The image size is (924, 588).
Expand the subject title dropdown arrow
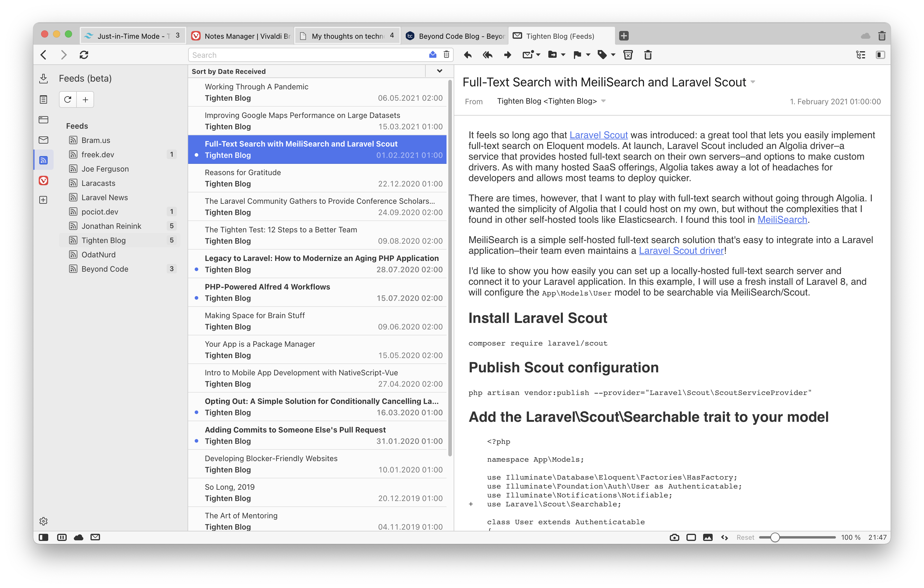[x=753, y=82]
